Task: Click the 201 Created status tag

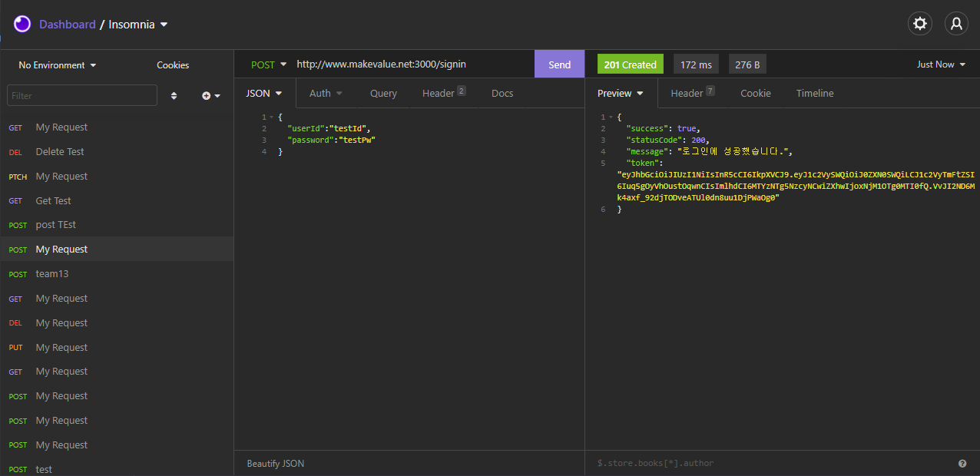Action: pyautogui.click(x=630, y=64)
